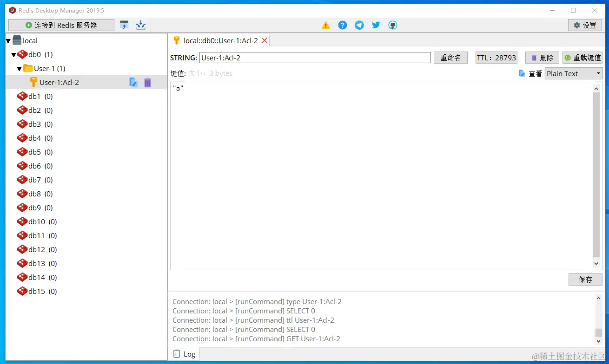Click the 重载键值 reload button
609x364 pixels.
tap(583, 58)
